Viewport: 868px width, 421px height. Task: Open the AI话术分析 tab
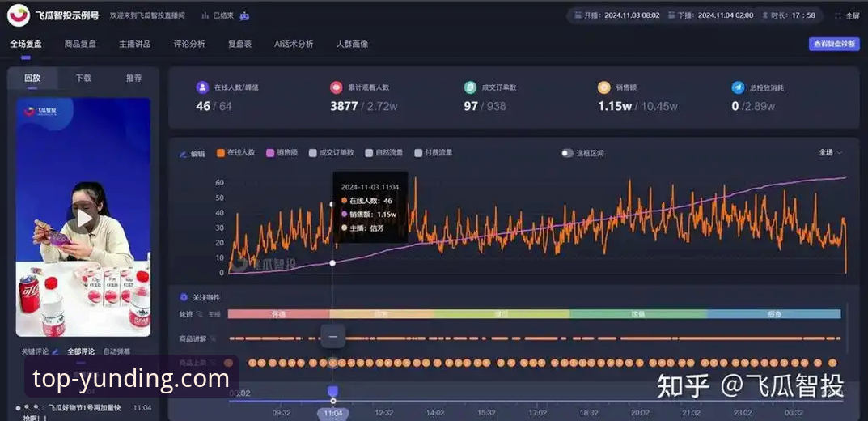[294, 44]
